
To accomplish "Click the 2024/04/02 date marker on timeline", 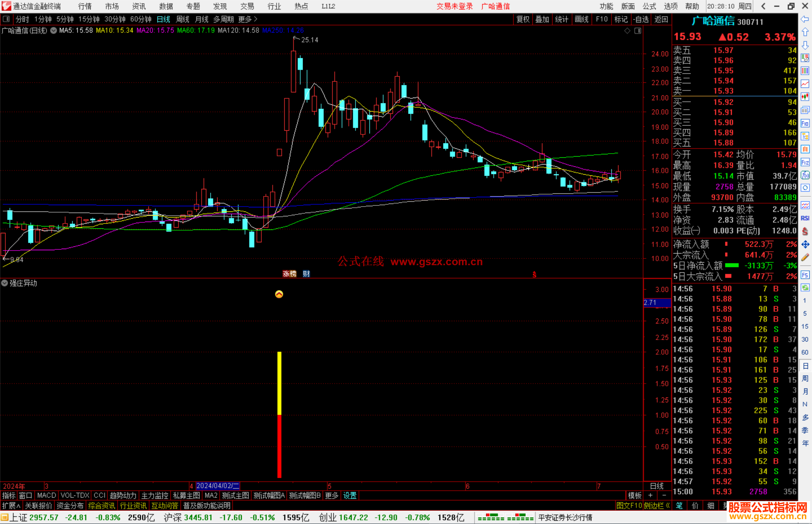I will pyautogui.click(x=217, y=486).
